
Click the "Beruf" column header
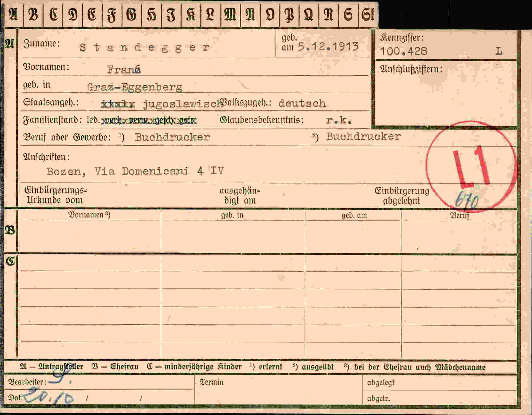(x=459, y=216)
